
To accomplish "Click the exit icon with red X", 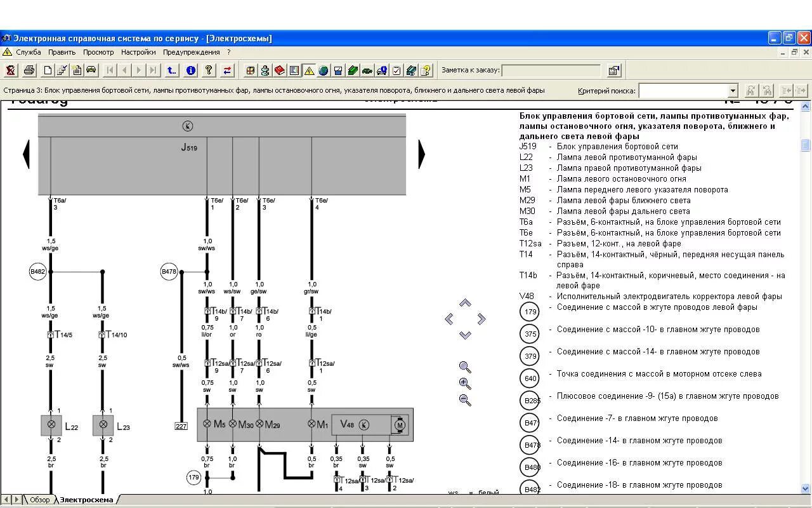I will coord(11,70).
